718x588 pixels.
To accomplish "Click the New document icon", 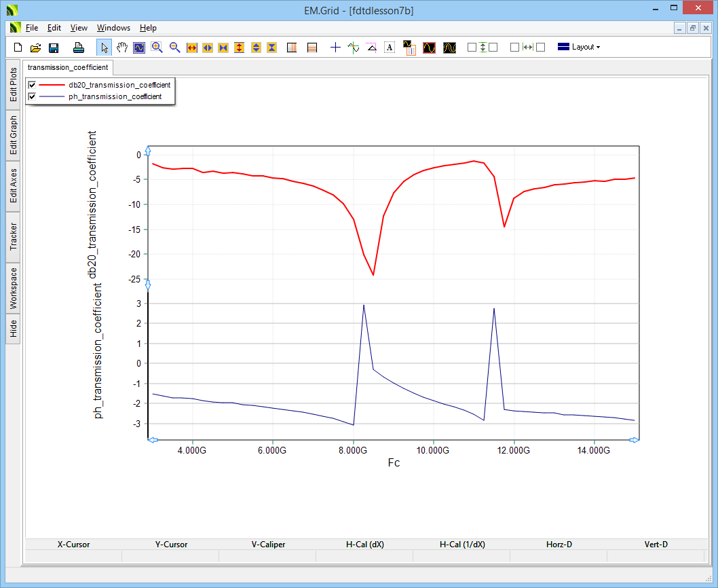I will pyautogui.click(x=18, y=48).
